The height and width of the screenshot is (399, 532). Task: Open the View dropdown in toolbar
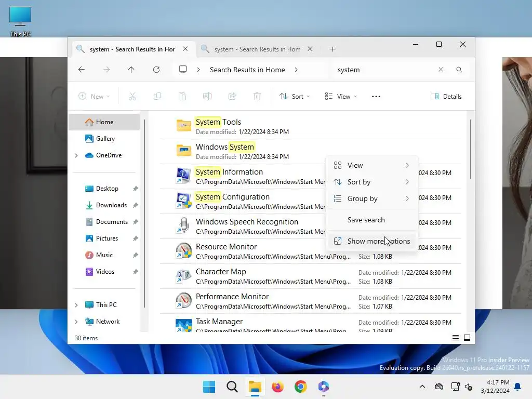pyautogui.click(x=341, y=96)
